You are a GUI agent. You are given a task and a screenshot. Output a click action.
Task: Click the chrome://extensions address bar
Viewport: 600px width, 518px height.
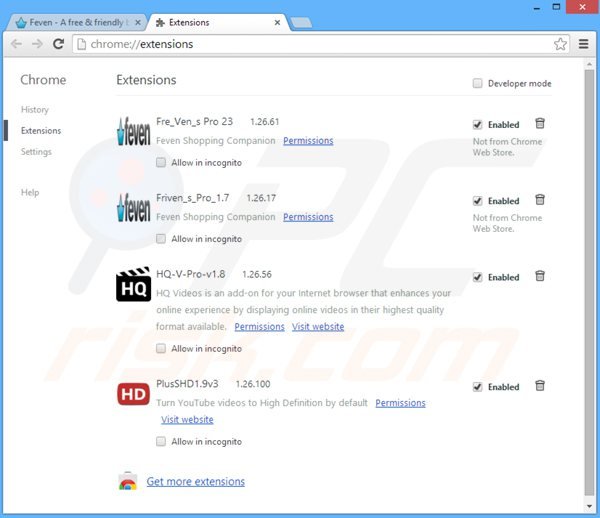pos(300,44)
